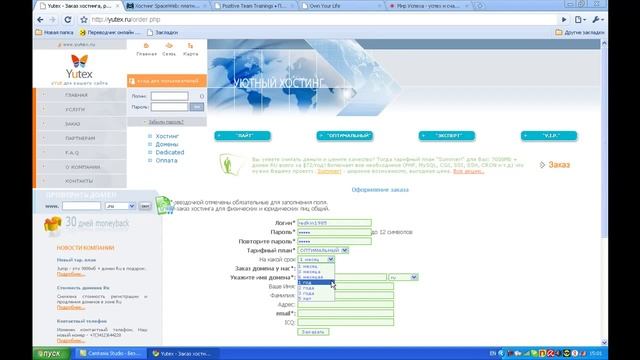Click the orange Заказ link
The width and height of the screenshot is (640, 360).
(559, 165)
